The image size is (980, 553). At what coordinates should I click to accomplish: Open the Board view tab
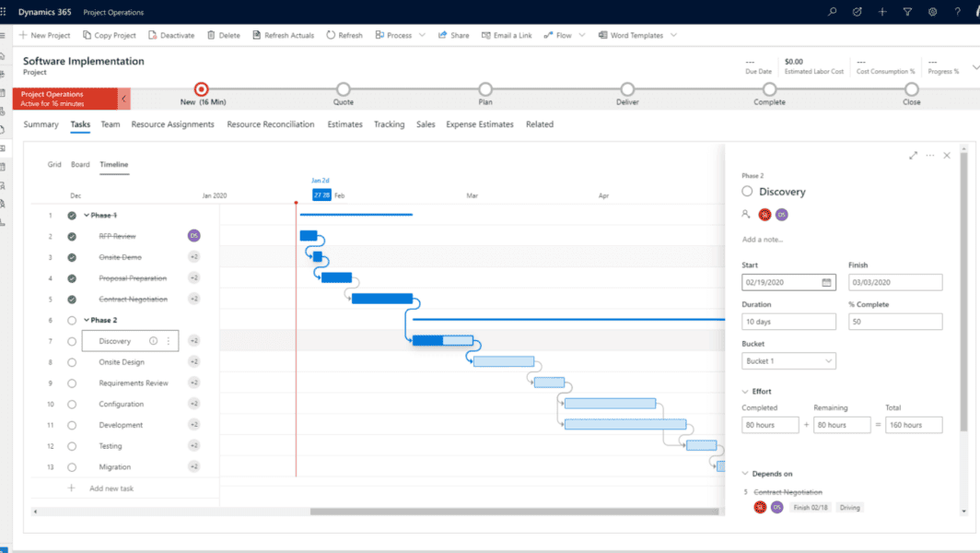point(80,164)
